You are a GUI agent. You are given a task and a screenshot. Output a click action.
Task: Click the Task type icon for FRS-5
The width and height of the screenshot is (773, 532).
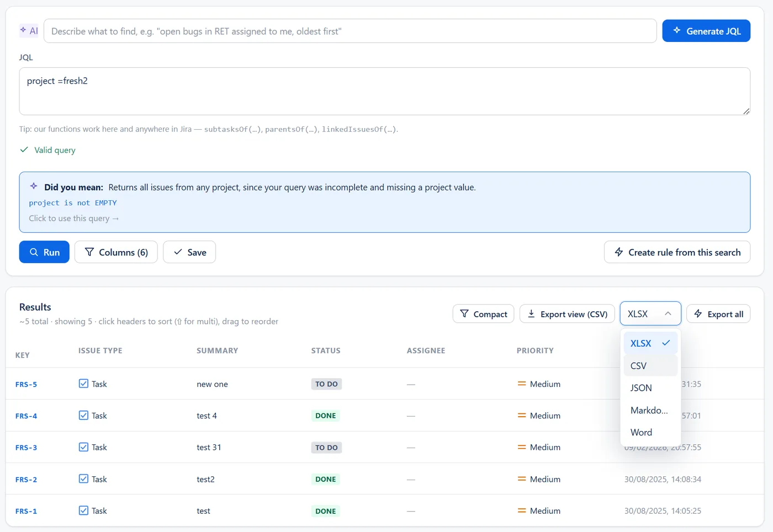click(83, 384)
